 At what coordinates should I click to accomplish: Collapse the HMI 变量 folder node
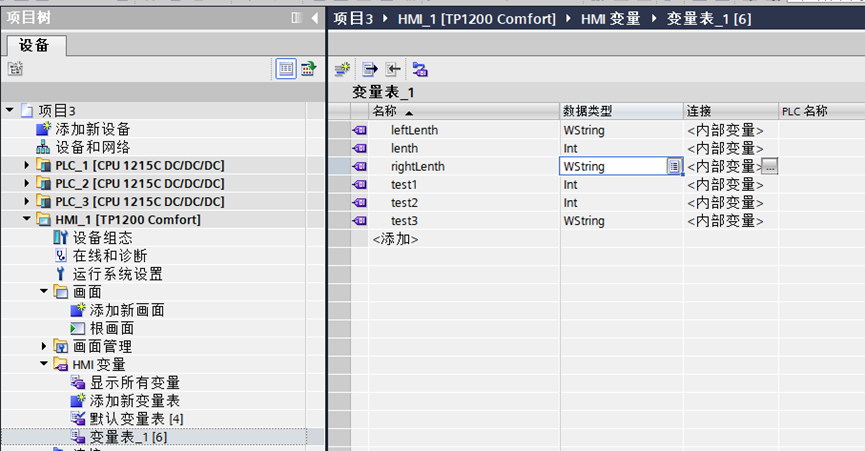44,363
